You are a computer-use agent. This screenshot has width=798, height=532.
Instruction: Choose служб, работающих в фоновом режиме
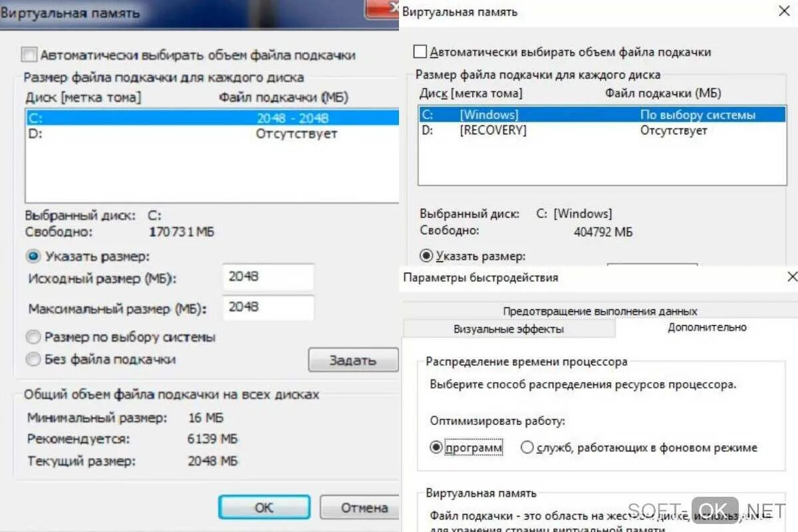527,448
